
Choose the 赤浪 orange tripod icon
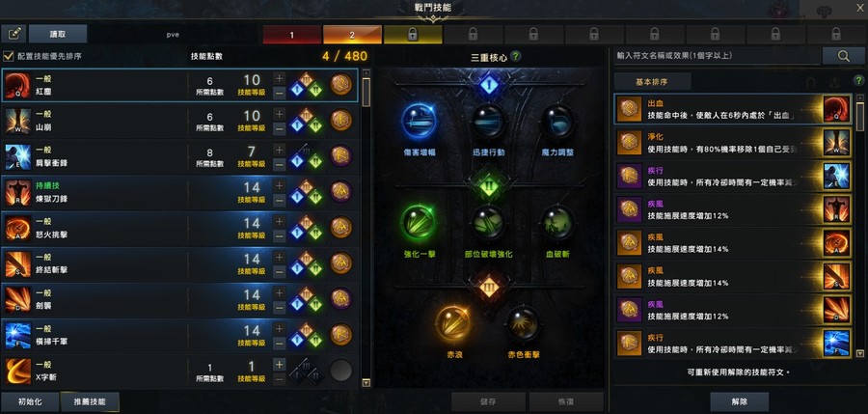[x=453, y=323]
